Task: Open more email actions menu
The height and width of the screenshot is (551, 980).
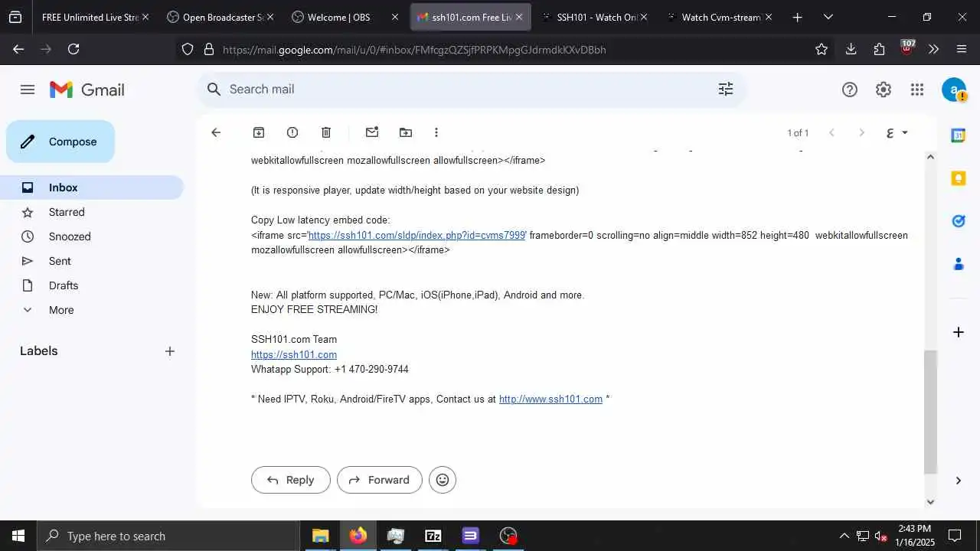Action: pos(436,132)
